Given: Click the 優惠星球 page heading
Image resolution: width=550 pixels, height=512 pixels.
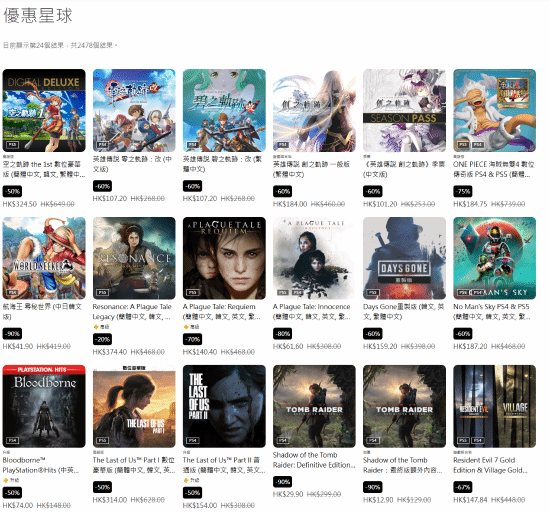Looking at the screenshot, I should pyautogui.click(x=38, y=16).
